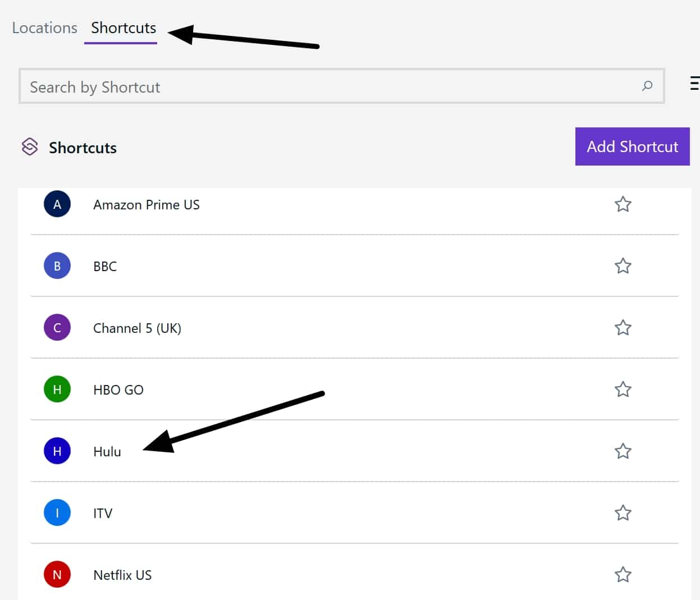Star the Hulu shortcut as favorite
This screenshot has width=700, height=600.
[623, 451]
